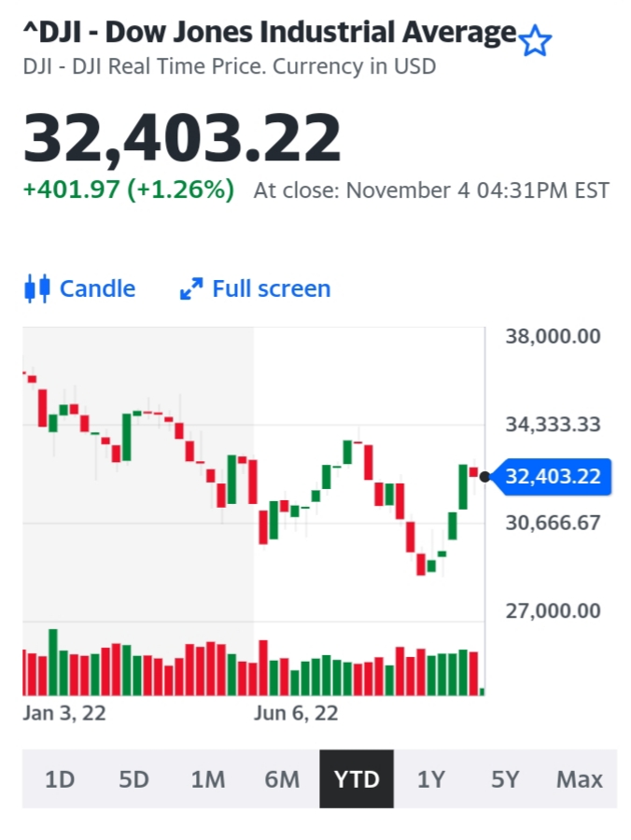Click the Jun 6, 22 date label
Screen dimensions: 631x840
(x=296, y=713)
